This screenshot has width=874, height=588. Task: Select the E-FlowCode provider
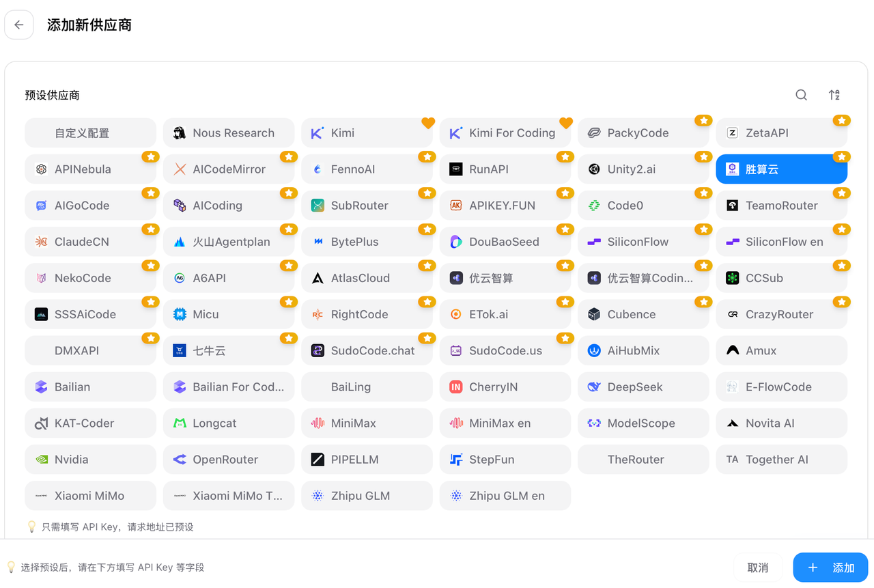coord(782,387)
